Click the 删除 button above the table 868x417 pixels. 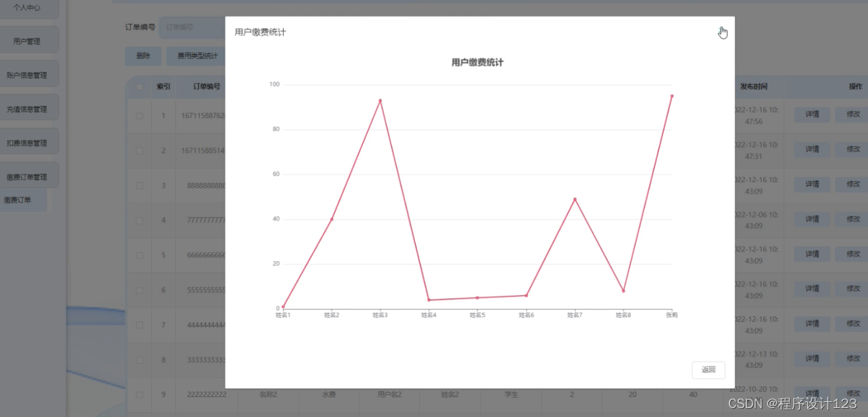143,56
